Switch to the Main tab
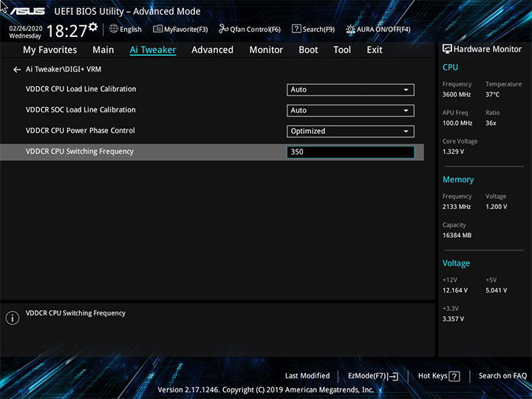 (103, 50)
